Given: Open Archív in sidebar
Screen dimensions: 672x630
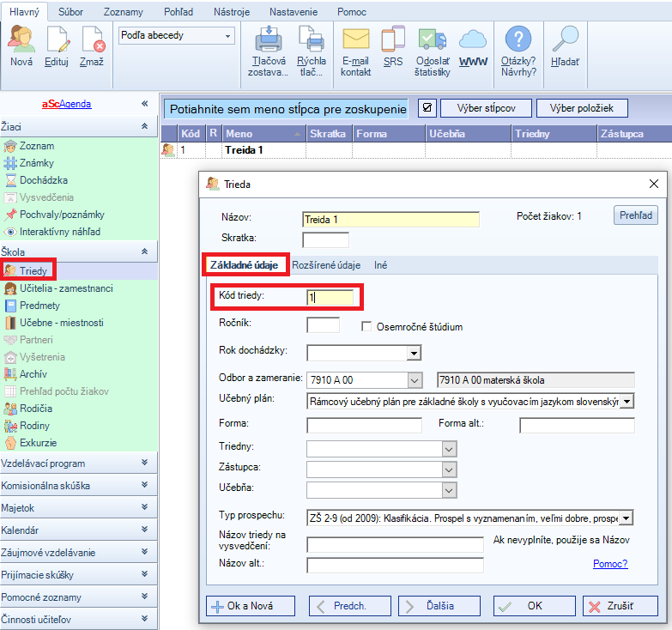Looking at the screenshot, I should pyautogui.click(x=33, y=373).
